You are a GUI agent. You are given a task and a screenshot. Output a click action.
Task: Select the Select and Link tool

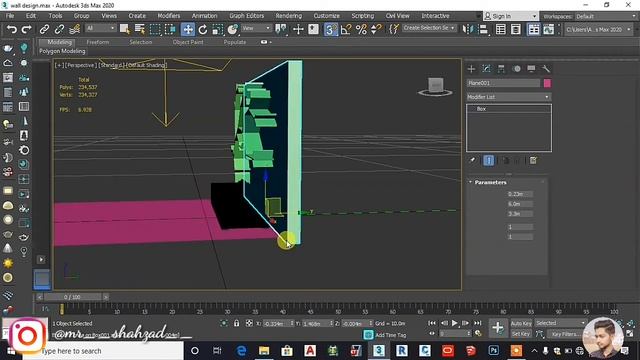44,29
